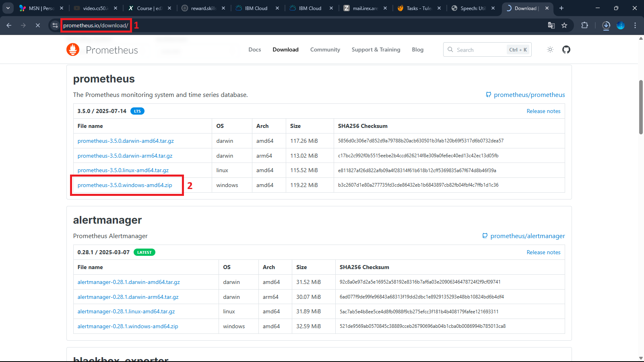Open the Community menu item
The image size is (644, 362).
325,49
